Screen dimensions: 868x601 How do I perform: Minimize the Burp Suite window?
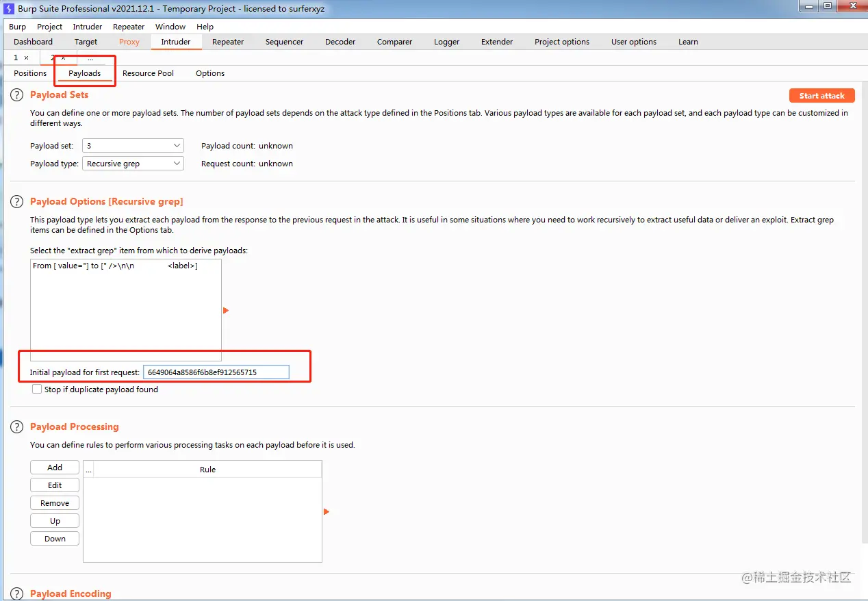[x=810, y=6]
